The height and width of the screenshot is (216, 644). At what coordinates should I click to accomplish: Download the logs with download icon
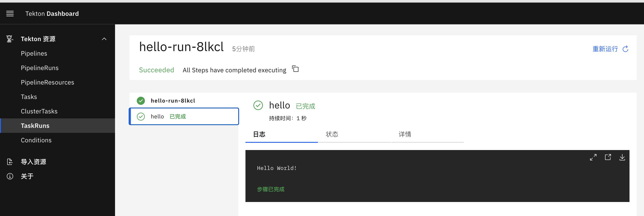[x=622, y=157]
